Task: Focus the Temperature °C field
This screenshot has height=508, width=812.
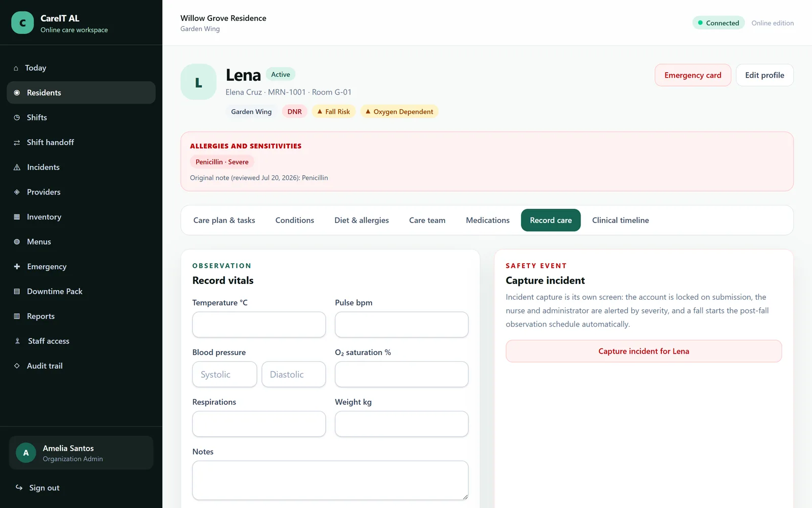Action: point(259,325)
